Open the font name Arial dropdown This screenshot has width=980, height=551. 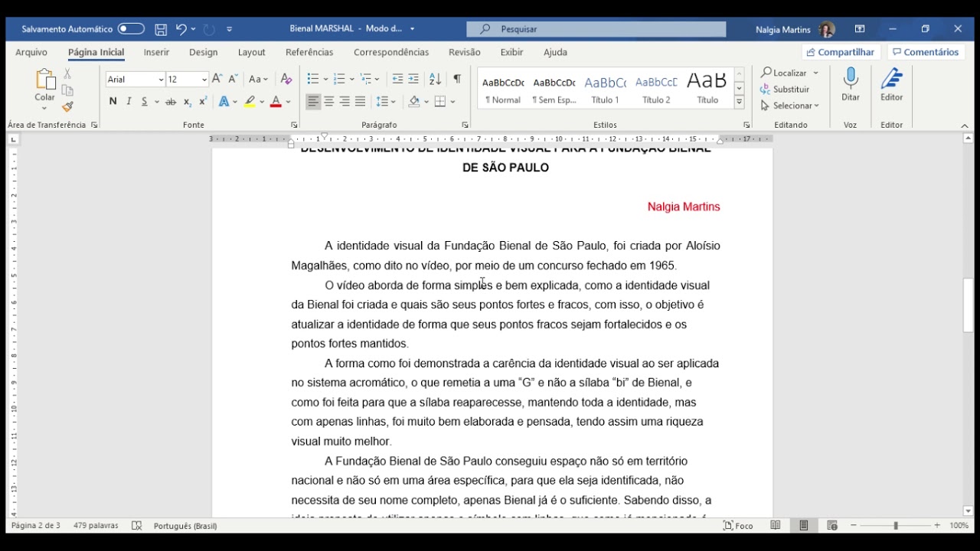pos(161,80)
